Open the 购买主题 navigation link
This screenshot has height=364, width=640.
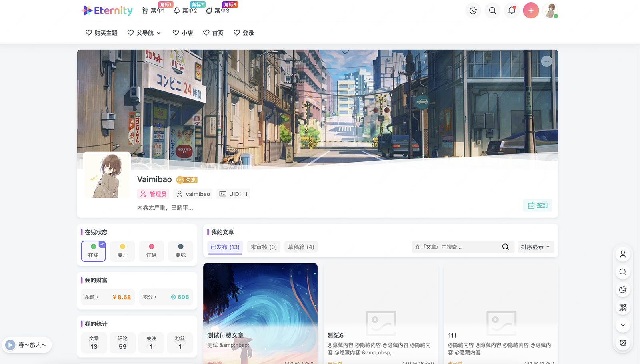[x=102, y=33]
